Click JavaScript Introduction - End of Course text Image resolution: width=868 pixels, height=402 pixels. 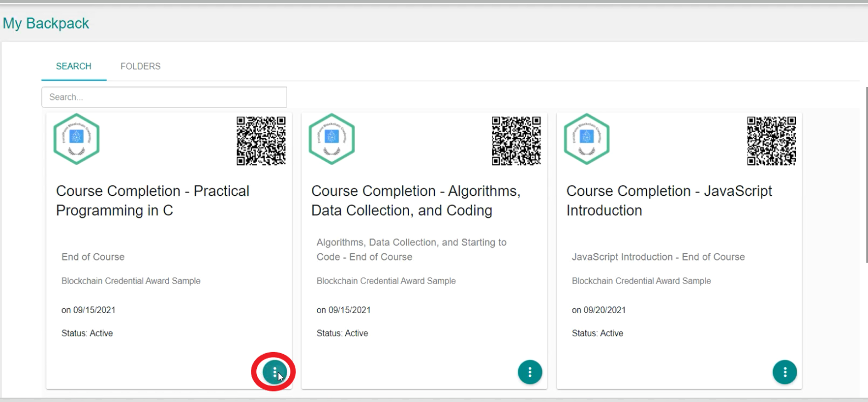click(658, 257)
